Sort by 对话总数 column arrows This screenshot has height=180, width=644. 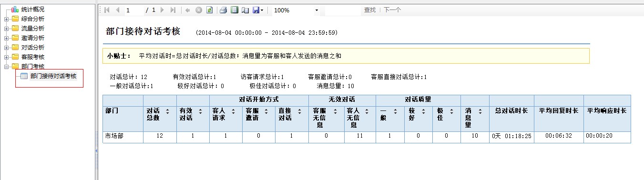click(x=167, y=110)
